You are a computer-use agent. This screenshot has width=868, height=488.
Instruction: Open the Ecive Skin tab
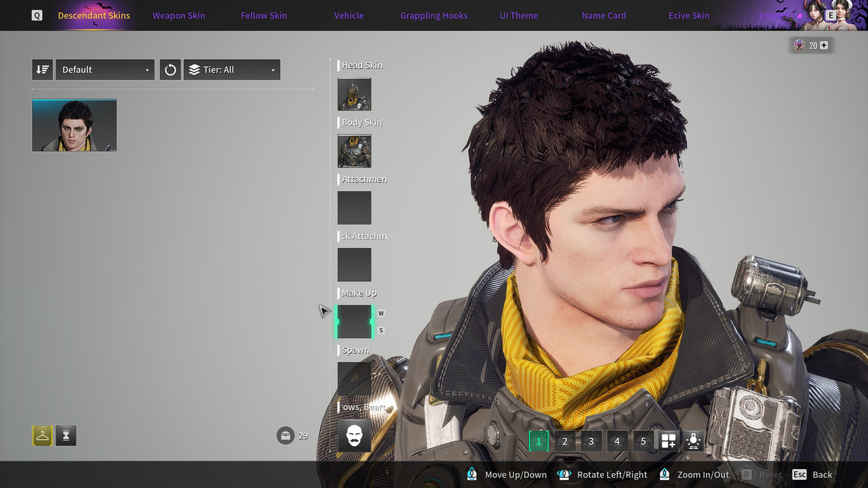[x=689, y=15]
